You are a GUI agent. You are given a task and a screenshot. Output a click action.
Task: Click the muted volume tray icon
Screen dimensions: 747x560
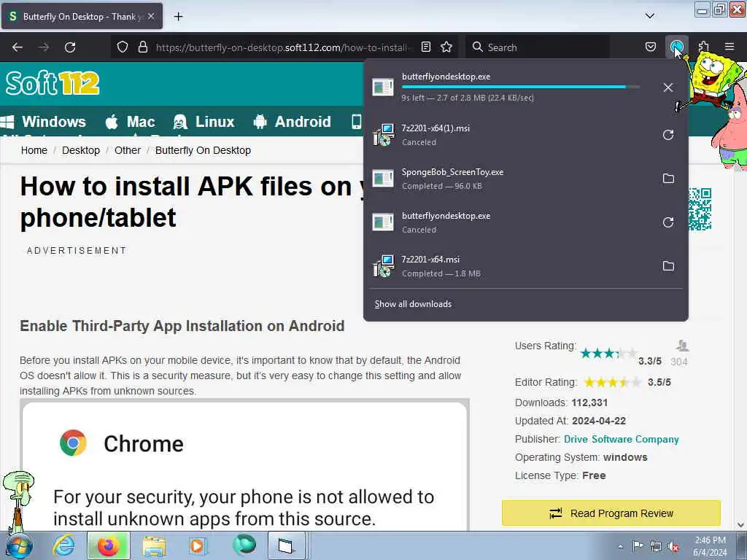[x=673, y=546]
